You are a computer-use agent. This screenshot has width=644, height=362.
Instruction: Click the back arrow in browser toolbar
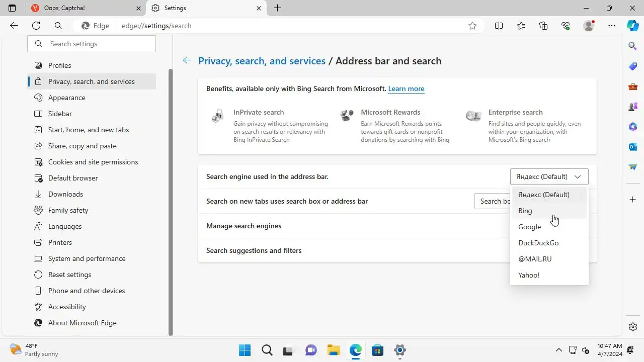click(14, 26)
